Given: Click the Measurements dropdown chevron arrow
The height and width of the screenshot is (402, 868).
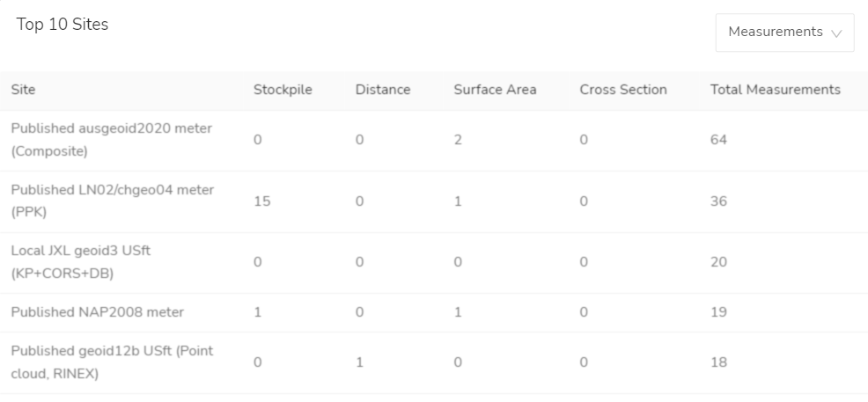Looking at the screenshot, I should click(835, 33).
